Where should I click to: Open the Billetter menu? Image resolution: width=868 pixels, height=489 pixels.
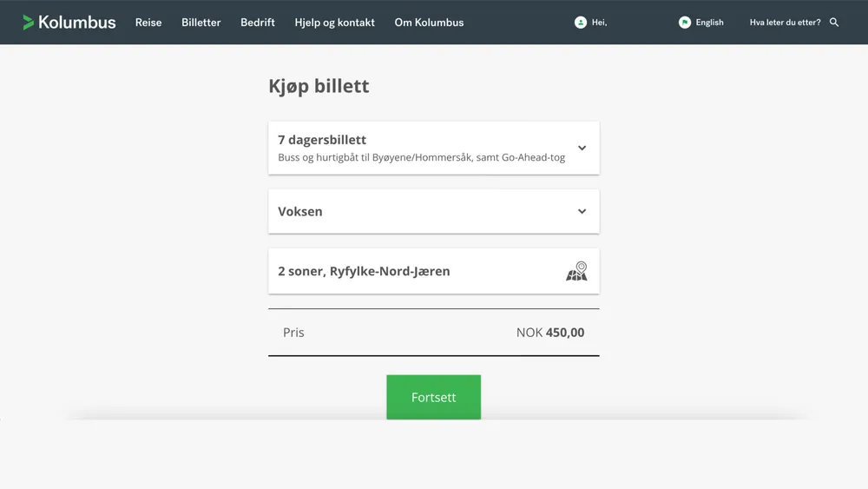pos(201,23)
